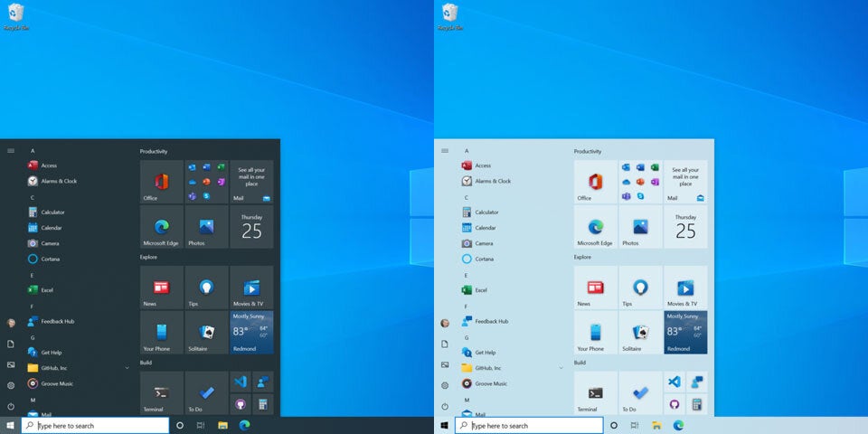Open the Mail tile in dark Start menu
This screenshot has height=434, width=868.
251,182
